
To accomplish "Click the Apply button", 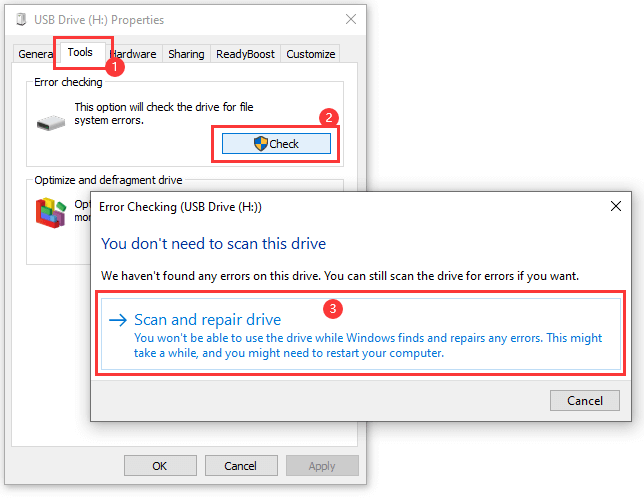I will (322, 466).
